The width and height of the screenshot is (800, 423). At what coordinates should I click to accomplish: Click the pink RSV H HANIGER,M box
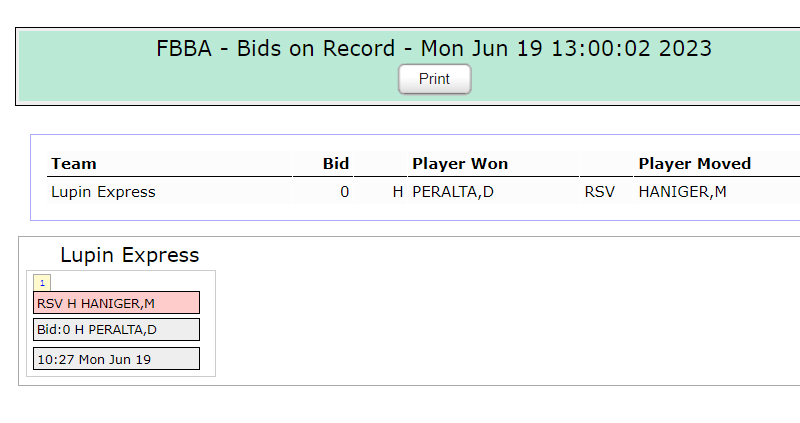(x=116, y=303)
